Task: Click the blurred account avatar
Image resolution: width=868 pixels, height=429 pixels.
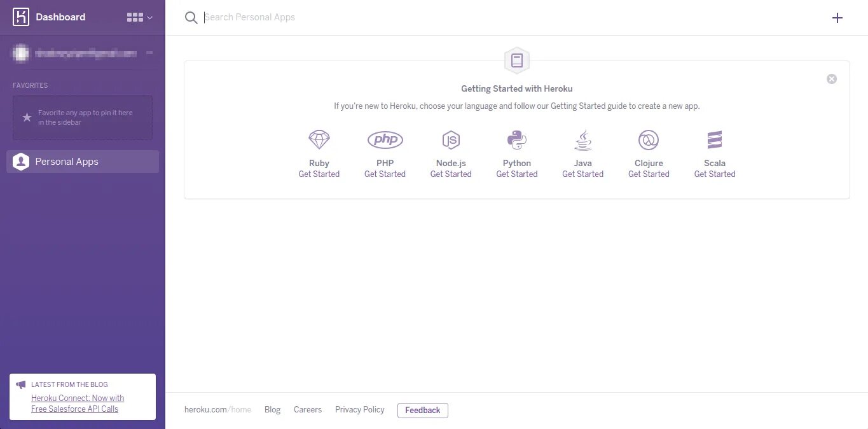Action: coord(21,53)
